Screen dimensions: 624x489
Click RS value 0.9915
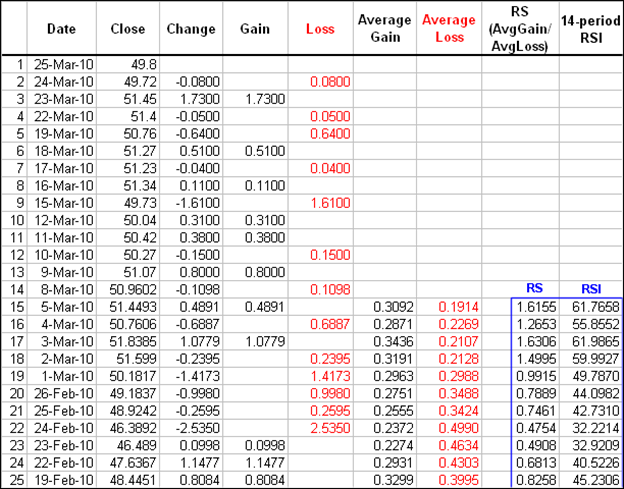(x=536, y=376)
